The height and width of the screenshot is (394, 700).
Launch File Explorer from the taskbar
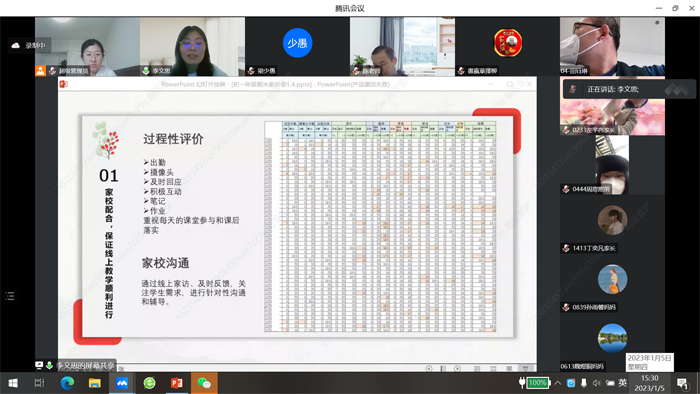click(95, 383)
